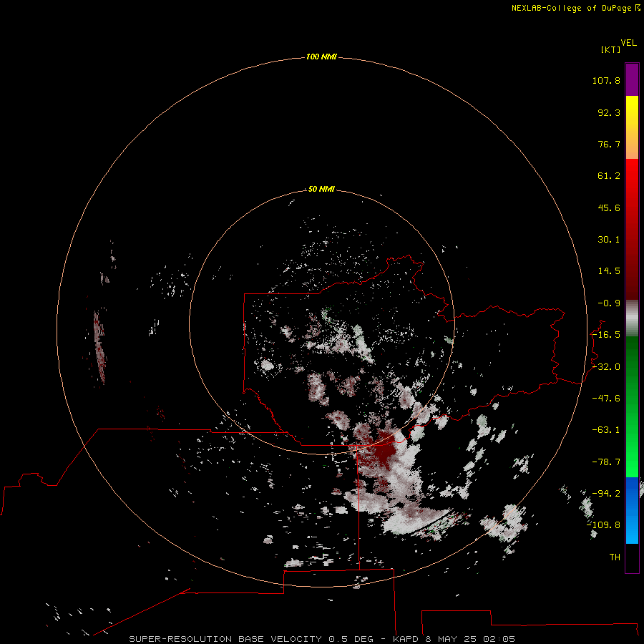Click the 92.3 legend value
The height and width of the screenshot is (644, 644).
(x=609, y=112)
